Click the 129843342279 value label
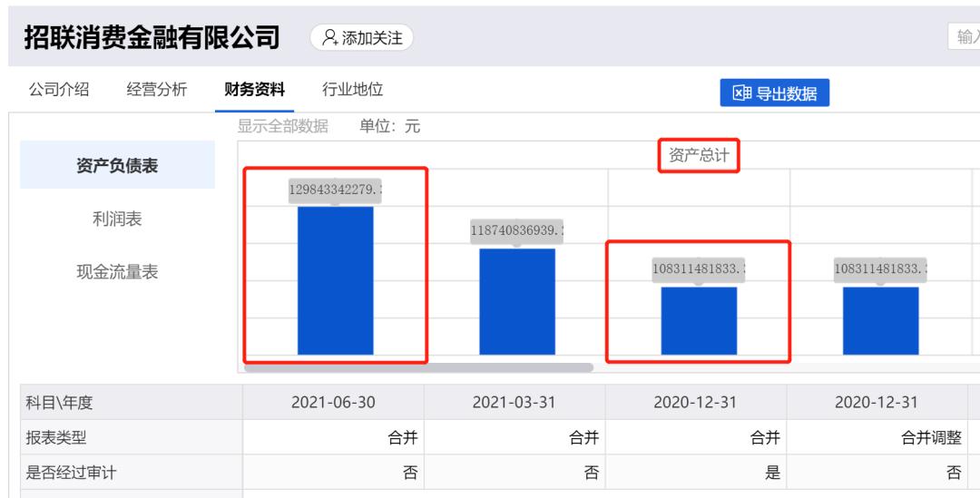 coord(335,190)
